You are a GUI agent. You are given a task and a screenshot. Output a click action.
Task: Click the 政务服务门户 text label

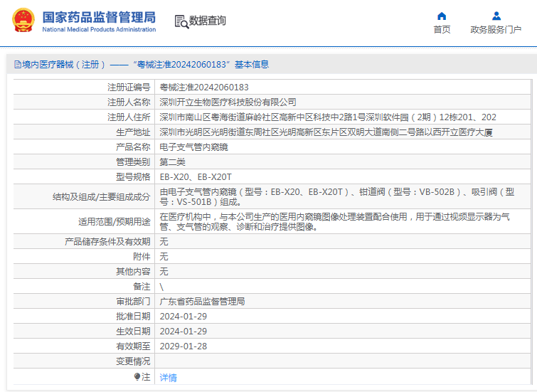click(496, 30)
